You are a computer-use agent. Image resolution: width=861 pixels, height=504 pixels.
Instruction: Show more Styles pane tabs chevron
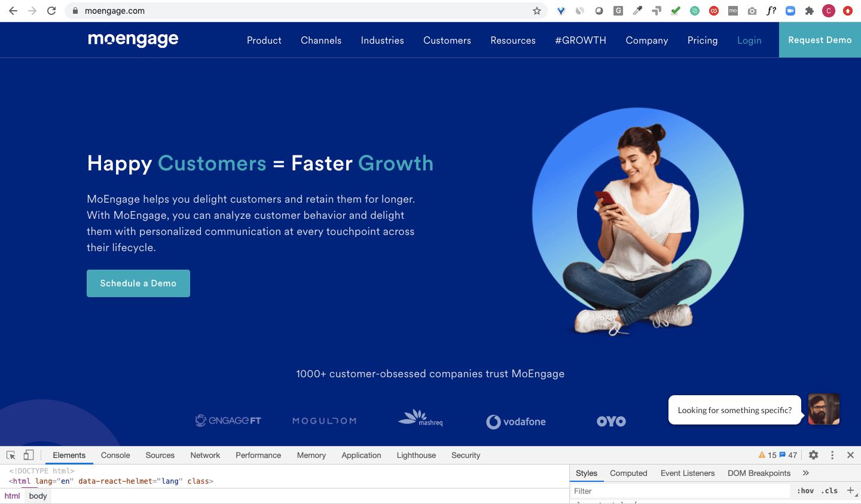[x=806, y=473]
